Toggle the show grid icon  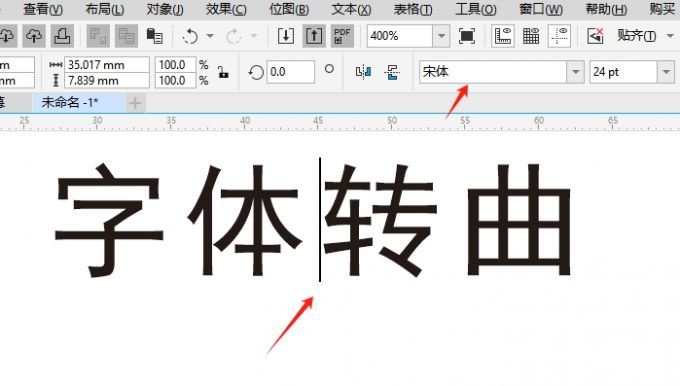point(531,36)
